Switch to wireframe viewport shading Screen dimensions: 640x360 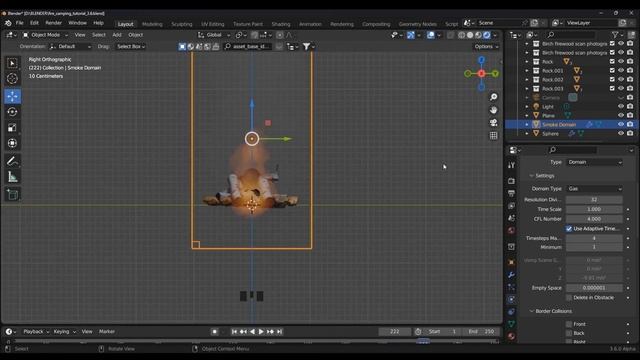pyautogui.click(x=462, y=35)
